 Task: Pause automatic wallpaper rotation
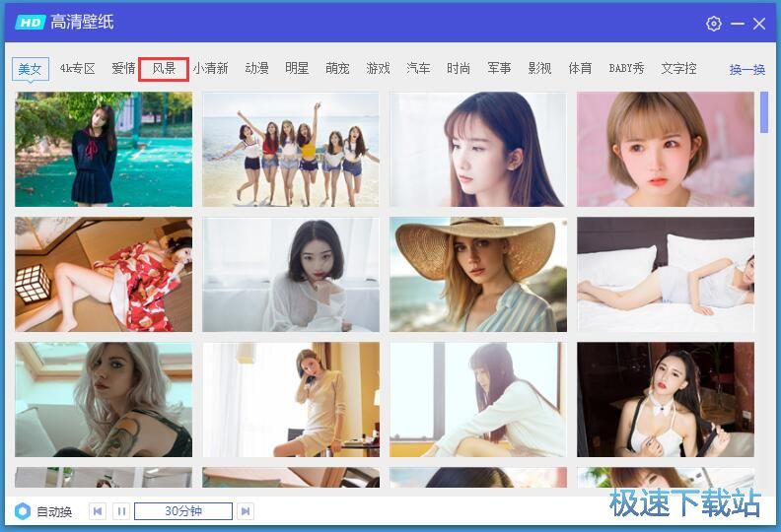pyautogui.click(x=121, y=511)
